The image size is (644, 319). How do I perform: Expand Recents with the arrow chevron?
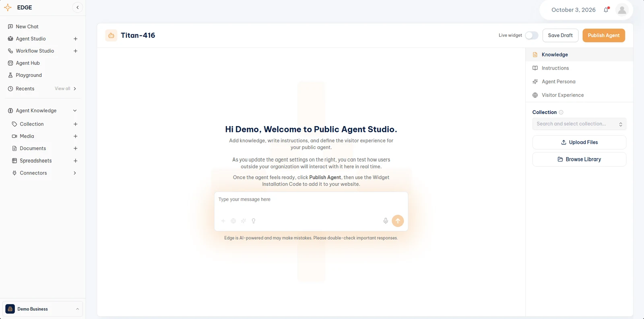pos(75,89)
